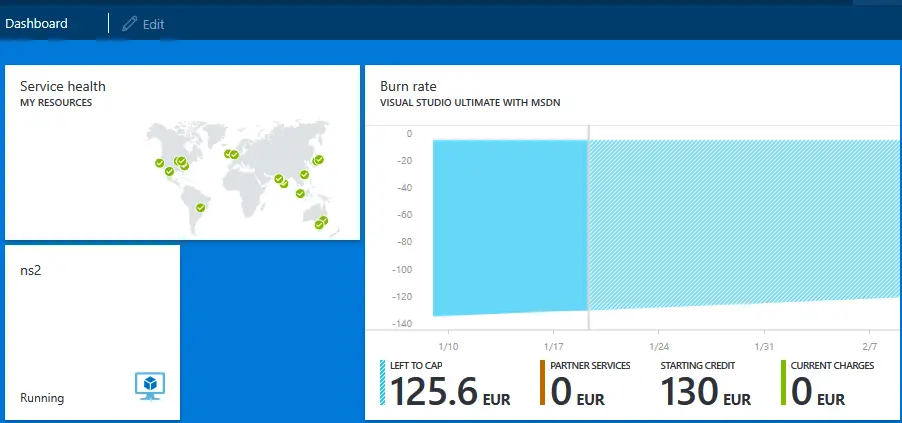
Task: Click the -140 y-axis label
Action: point(402,324)
